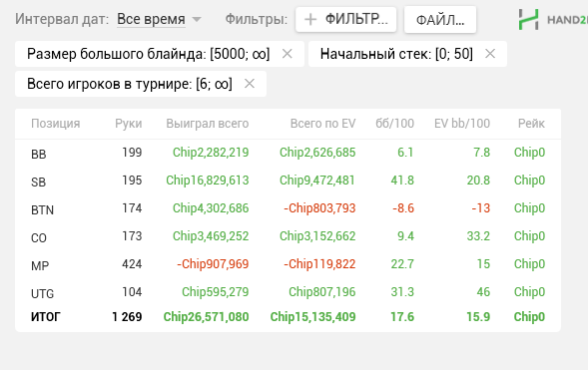Sort table by Позиция column header
The image size is (588, 370).
[x=56, y=124]
